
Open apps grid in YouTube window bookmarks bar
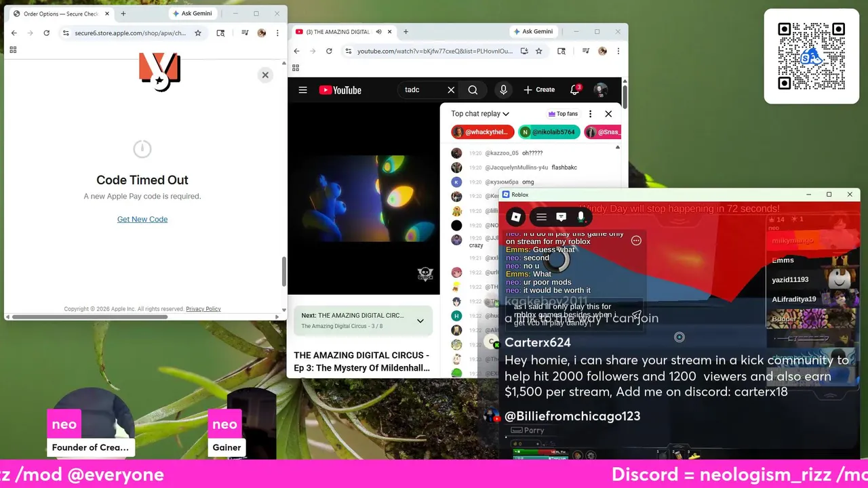(296, 68)
